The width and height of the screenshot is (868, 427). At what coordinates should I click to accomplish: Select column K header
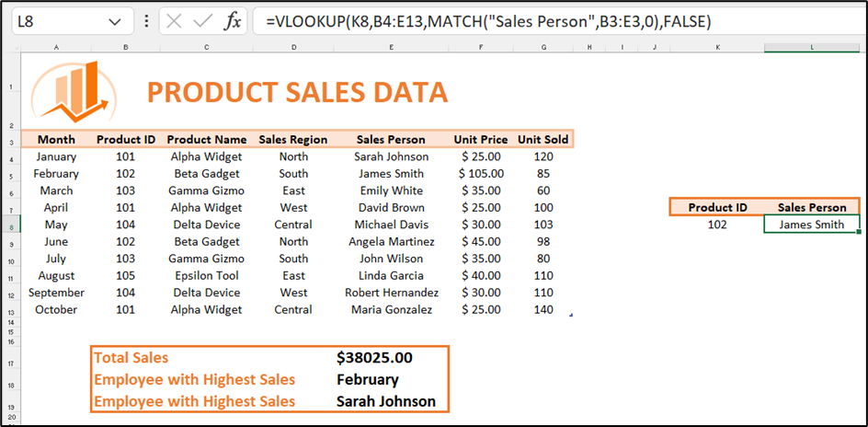tap(717, 47)
